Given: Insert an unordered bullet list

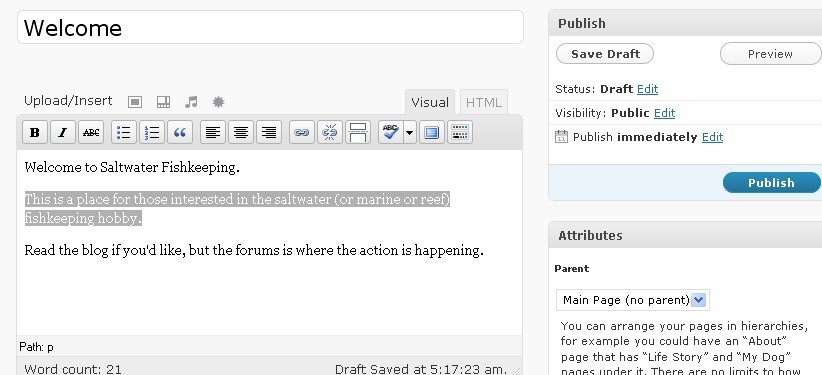Looking at the screenshot, I should pyautogui.click(x=124, y=132).
